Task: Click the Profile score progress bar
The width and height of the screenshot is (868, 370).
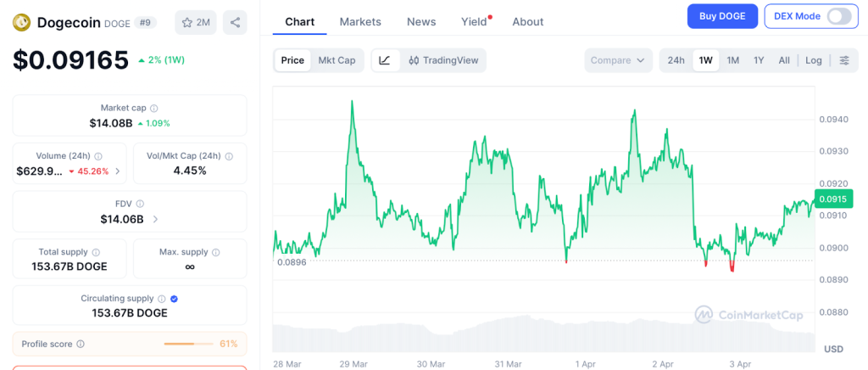Action: click(189, 344)
